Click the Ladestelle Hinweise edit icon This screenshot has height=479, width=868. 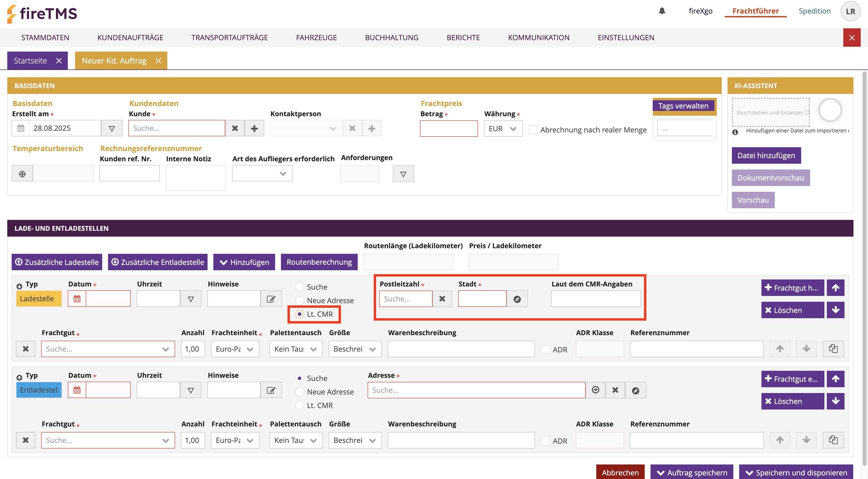[271, 299]
